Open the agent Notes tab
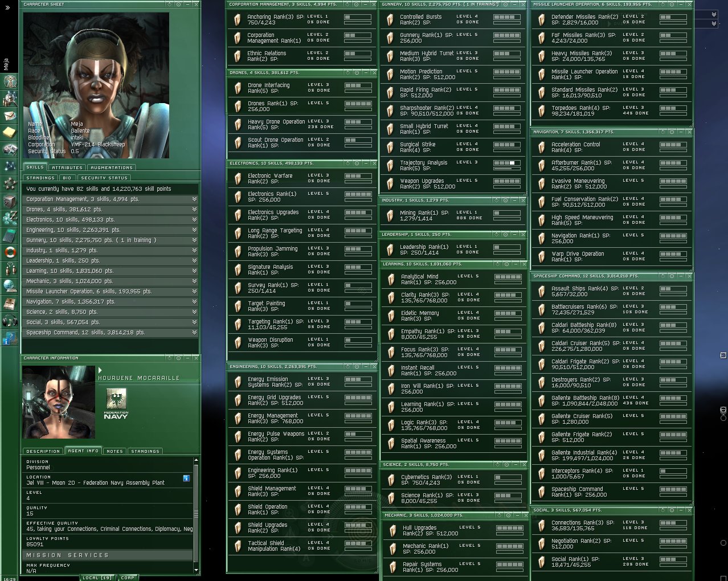This screenshot has height=581, width=728. click(x=114, y=451)
